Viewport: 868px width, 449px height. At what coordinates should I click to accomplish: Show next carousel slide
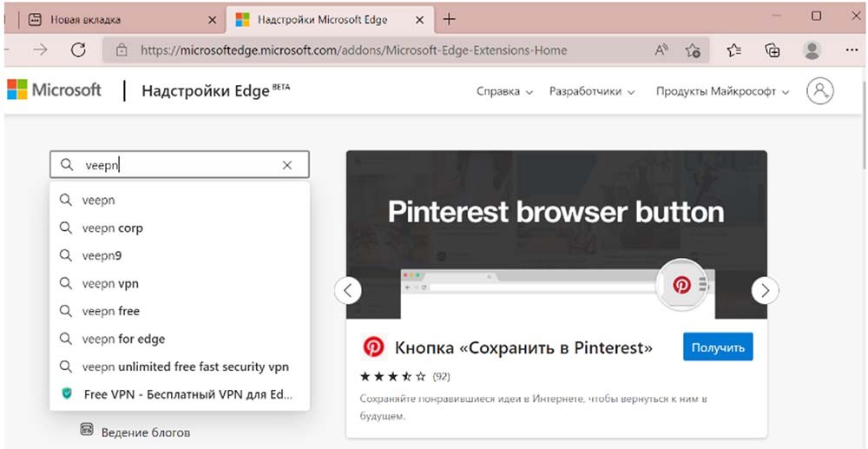tap(765, 290)
